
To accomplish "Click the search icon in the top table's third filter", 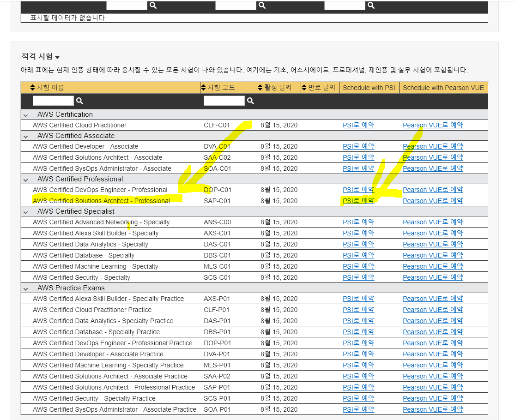I will click(371, 5).
